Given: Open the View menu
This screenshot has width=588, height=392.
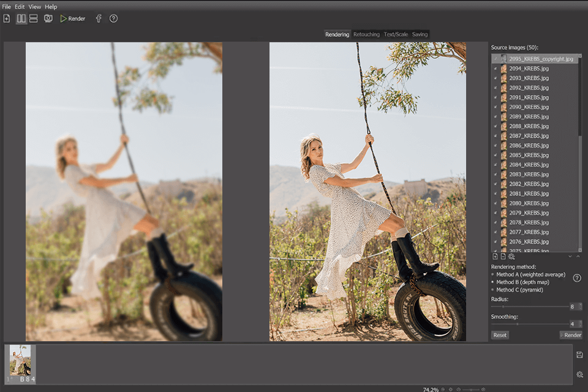Looking at the screenshot, I should coord(35,7).
